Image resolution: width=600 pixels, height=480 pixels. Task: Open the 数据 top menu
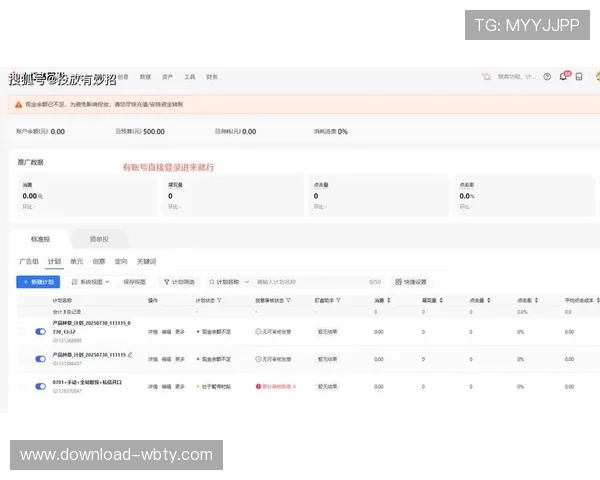(145, 77)
